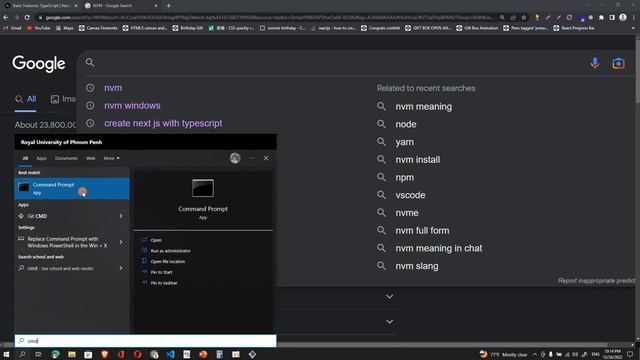
Task: Click the Google search input field
Action: click(x=335, y=63)
